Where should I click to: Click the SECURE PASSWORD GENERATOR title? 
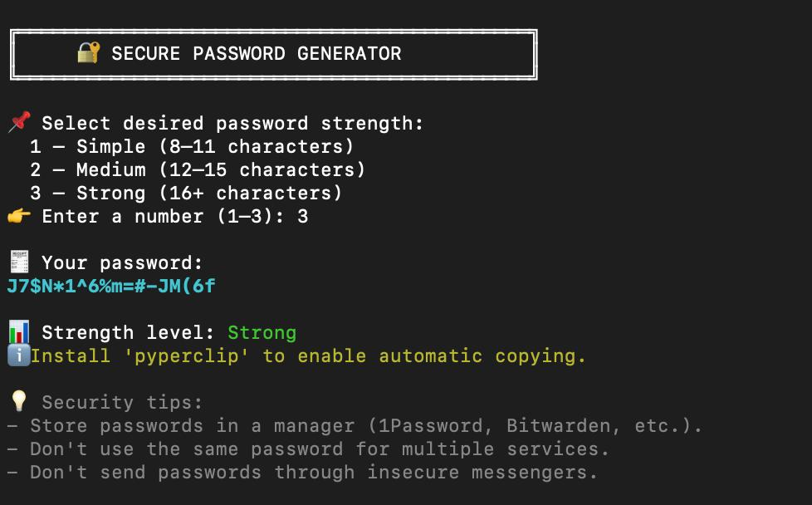(x=257, y=53)
